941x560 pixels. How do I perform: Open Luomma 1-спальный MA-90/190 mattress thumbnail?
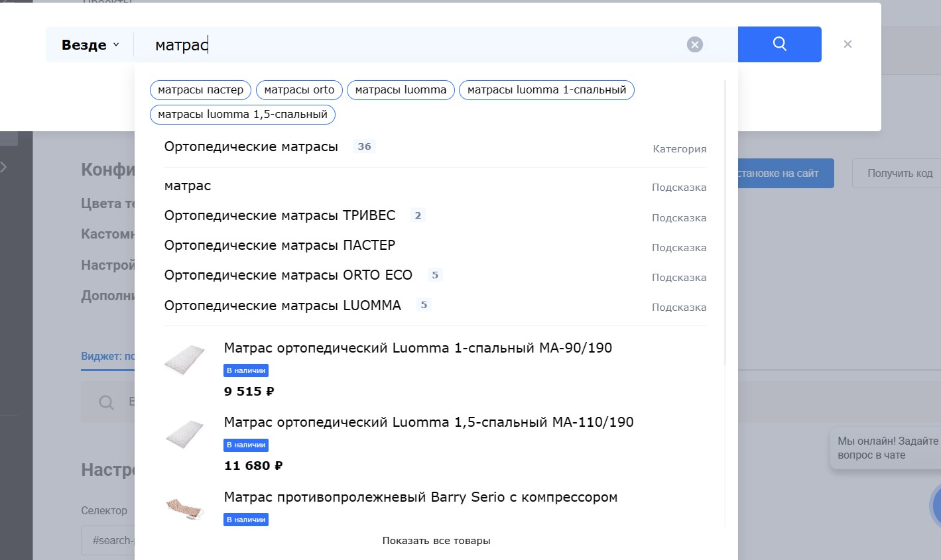click(x=185, y=360)
